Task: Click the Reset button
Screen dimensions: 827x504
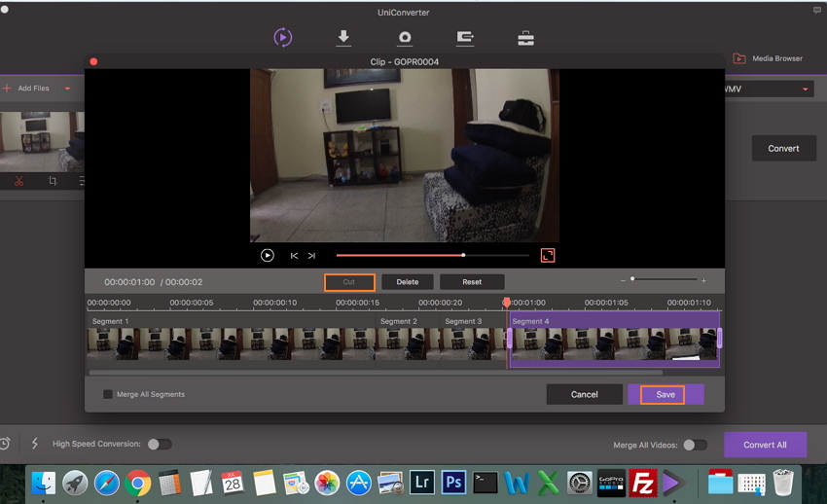Action: [472, 282]
